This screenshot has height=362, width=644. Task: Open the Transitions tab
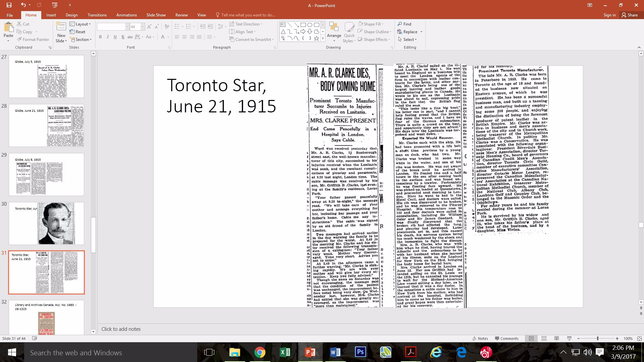click(97, 15)
